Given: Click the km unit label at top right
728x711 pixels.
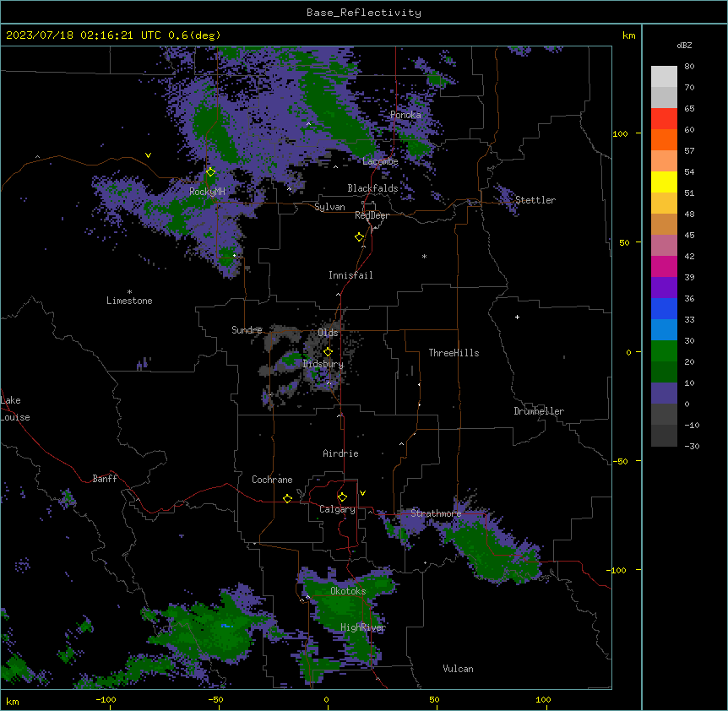Looking at the screenshot, I should [628, 35].
